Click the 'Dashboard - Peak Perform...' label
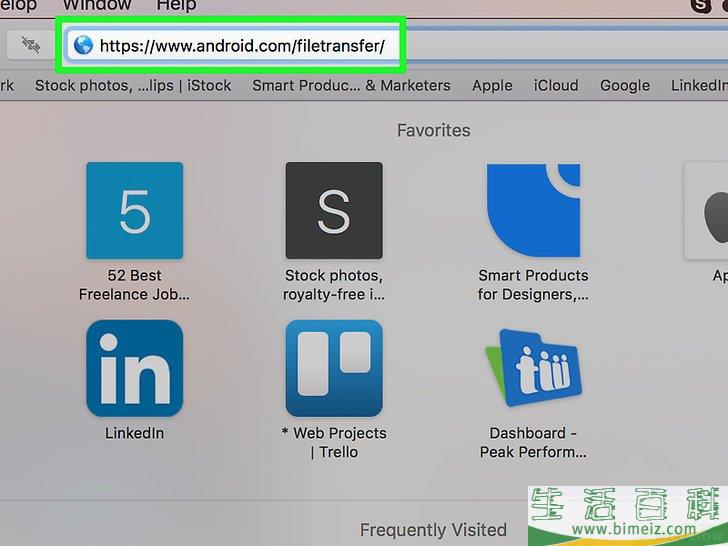This screenshot has height=546, width=728. pyautogui.click(x=533, y=442)
